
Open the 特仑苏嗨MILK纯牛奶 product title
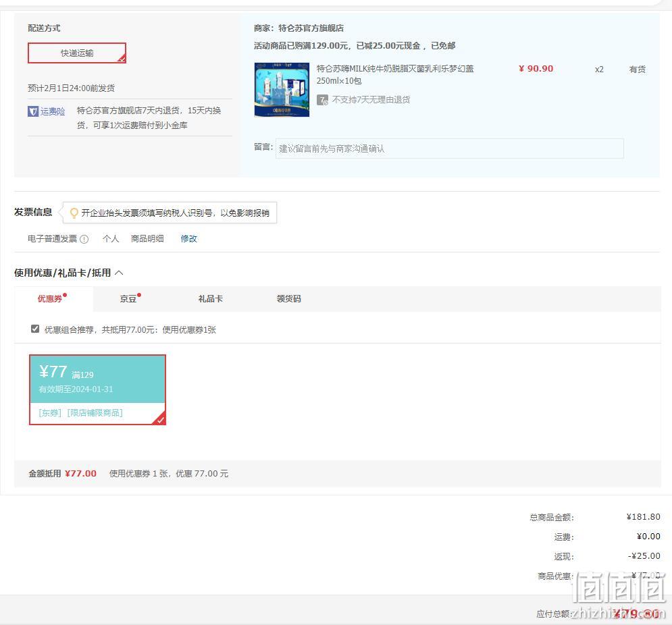[394, 74]
